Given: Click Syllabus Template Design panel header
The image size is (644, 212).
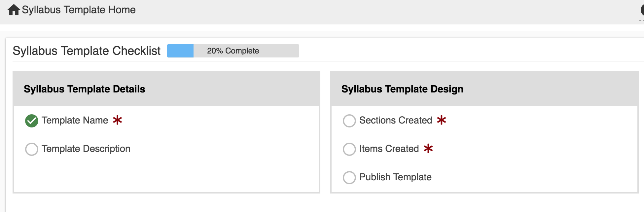Looking at the screenshot, I should click(x=484, y=89).
